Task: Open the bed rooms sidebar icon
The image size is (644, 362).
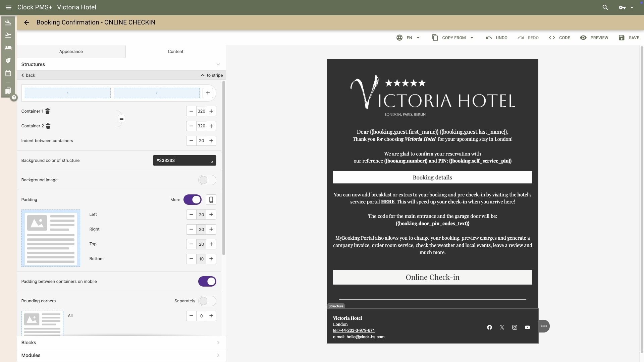Action: click(8, 48)
